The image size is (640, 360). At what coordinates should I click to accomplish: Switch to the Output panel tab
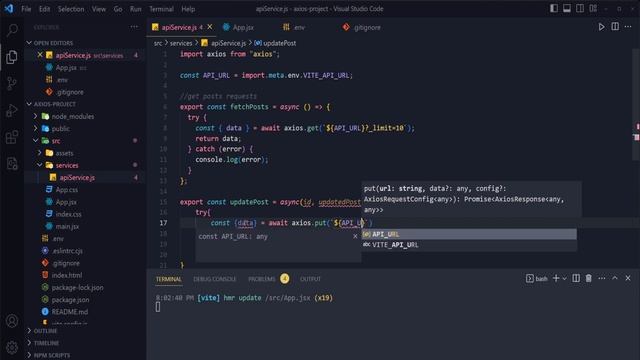coord(310,279)
